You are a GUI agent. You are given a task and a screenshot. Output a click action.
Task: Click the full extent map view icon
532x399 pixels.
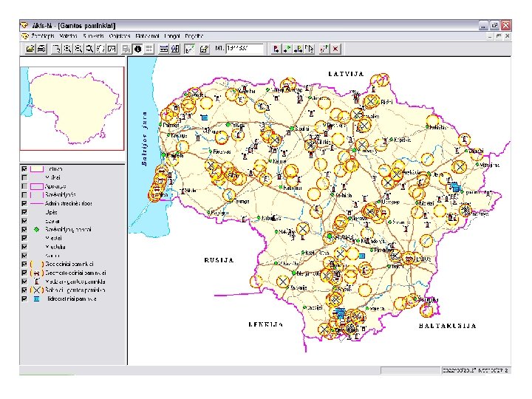coord(112,49)
